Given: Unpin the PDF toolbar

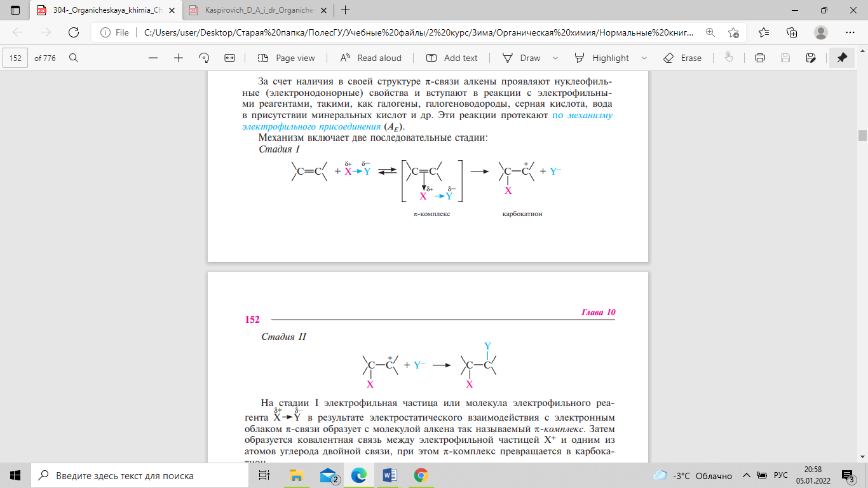Looking at the screenshot, I should click(842, 58).
